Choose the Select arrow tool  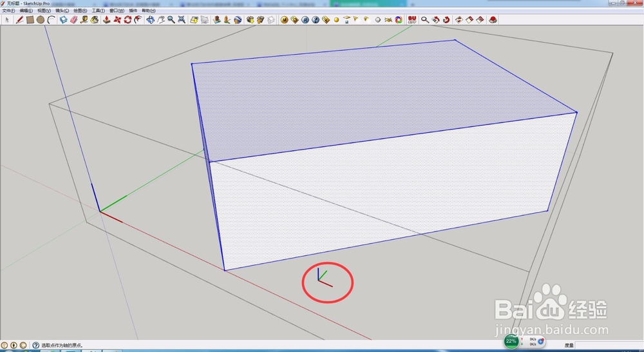tap(7, 20)
